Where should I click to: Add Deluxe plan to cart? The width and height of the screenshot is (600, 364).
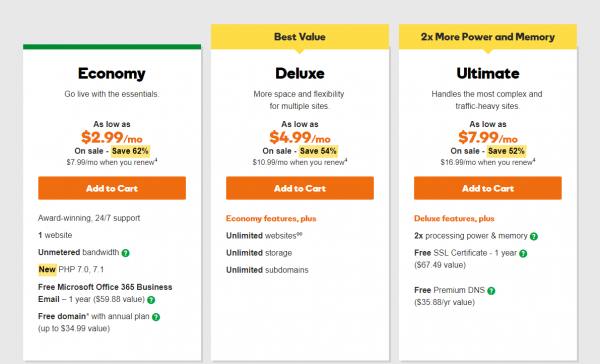coord(300,188)
